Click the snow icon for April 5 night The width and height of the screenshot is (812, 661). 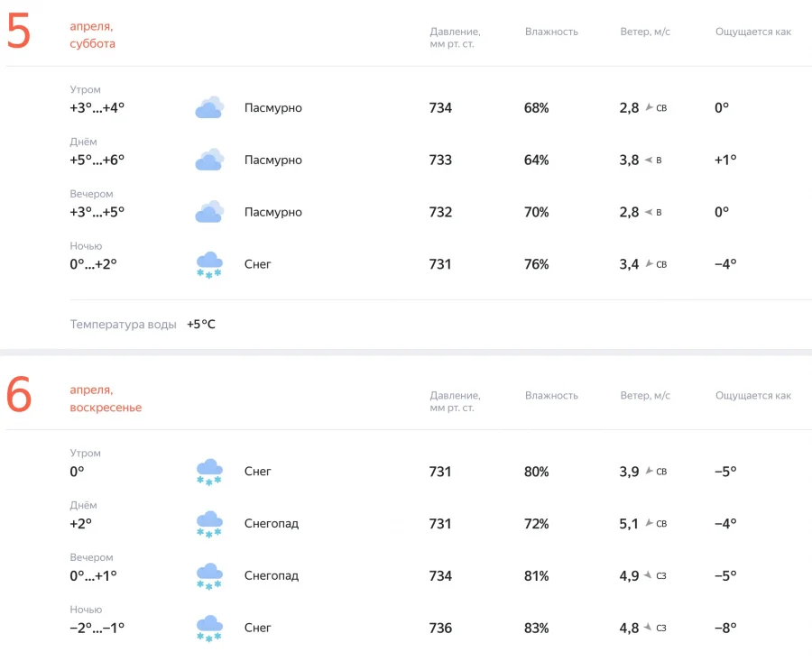tap(209, 265)
